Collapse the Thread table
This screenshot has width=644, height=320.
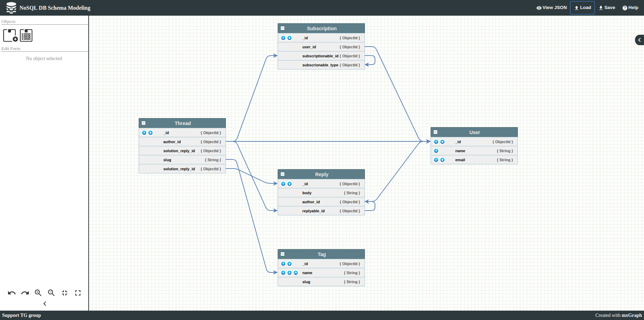pyautogui.click(x=144, y=123)
